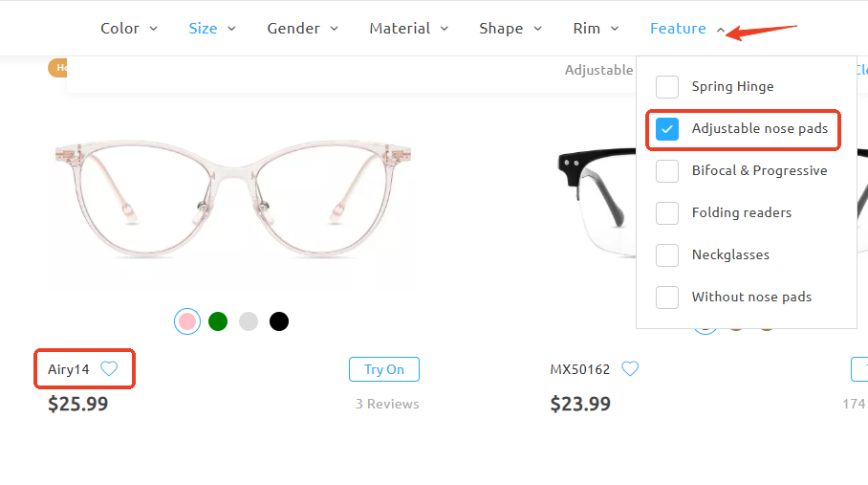Select the Neckglasses feature checkbox

click(x=667, y=255)
